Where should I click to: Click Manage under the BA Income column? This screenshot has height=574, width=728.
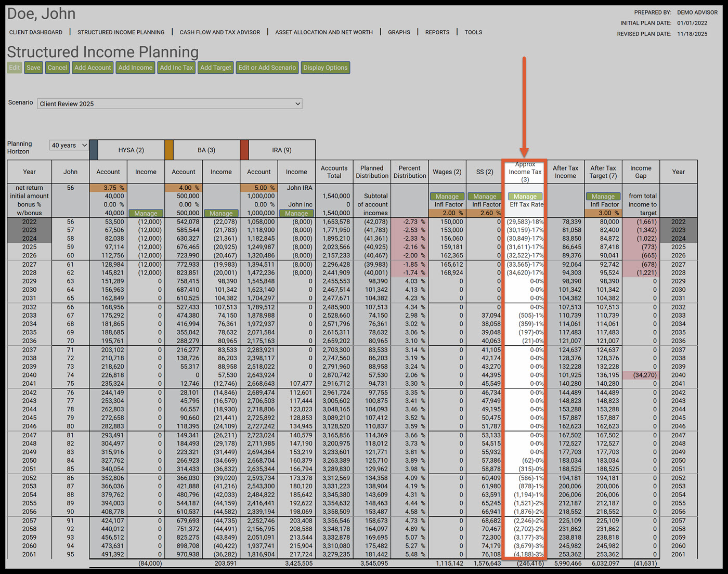221,213
